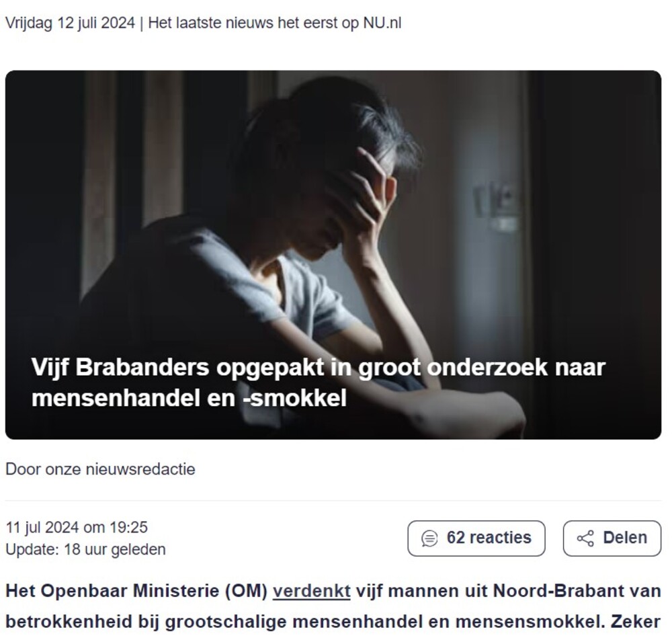Screen dimensions: 672x640
Task: Click the second lead line starting 'betrokkenheid'
Action: point(333,622)
